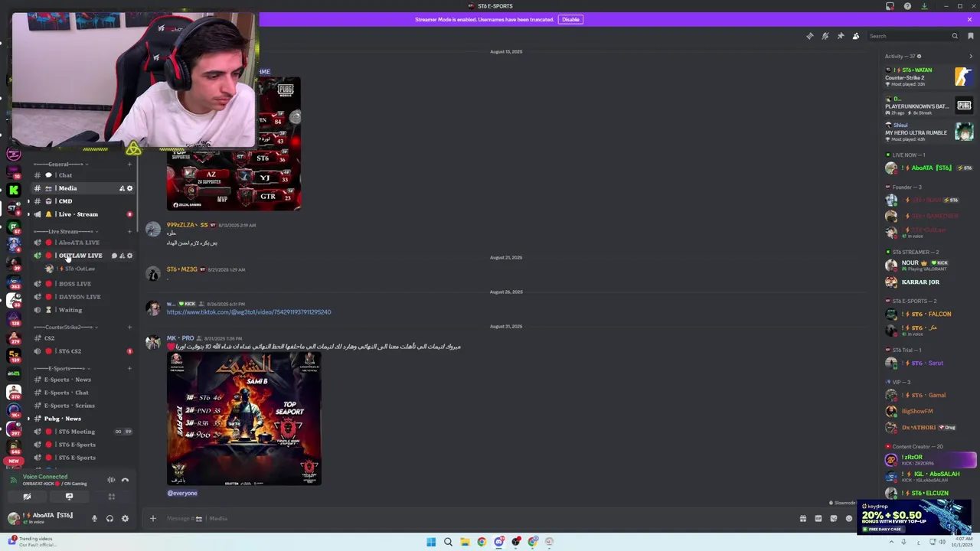Collapse the General category
This screenshot has height=551, width=980.
point(60,164)
